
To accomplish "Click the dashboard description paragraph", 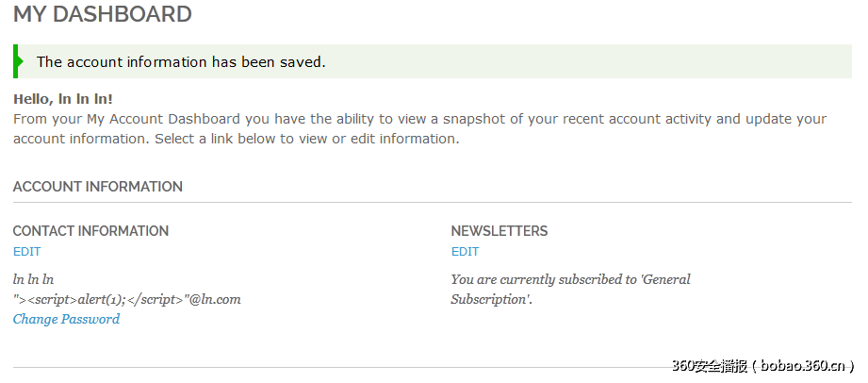I will [x=419, y=129].
